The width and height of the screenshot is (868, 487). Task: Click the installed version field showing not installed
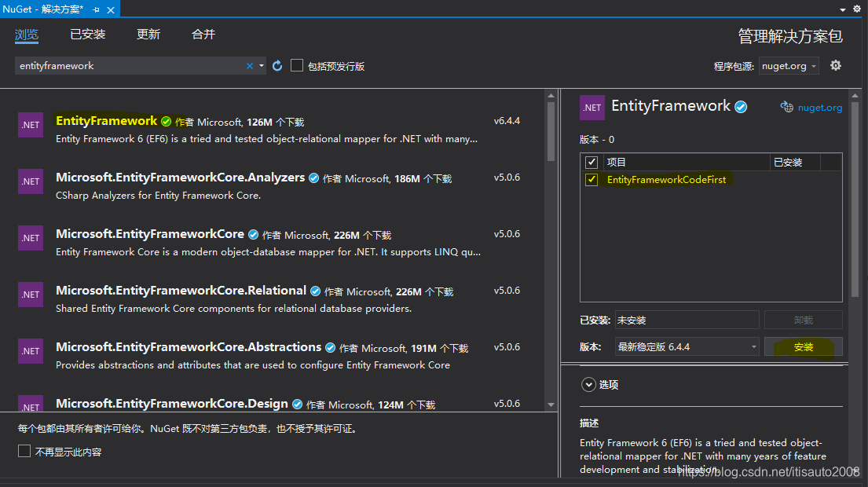(x=687, y=320)
